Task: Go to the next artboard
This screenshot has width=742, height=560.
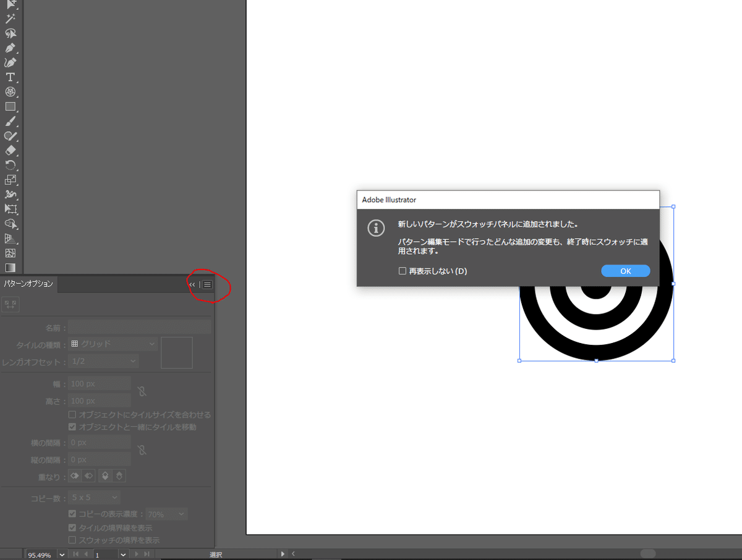Action: click(x=137, y=554)
